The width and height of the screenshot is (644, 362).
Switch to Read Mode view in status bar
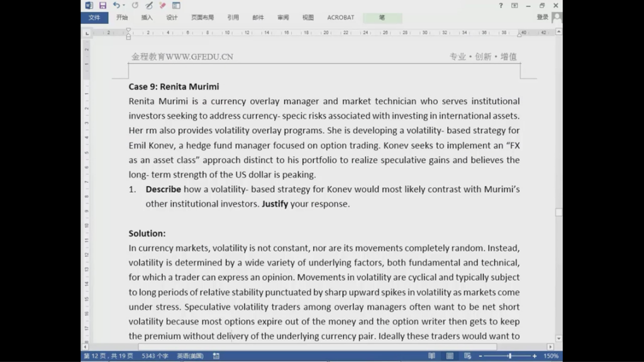431,356
